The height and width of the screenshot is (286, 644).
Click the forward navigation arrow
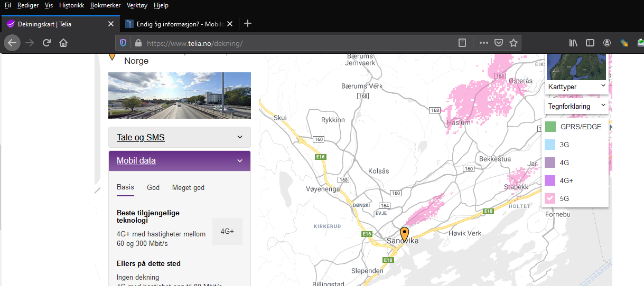[x=30, y=43]
